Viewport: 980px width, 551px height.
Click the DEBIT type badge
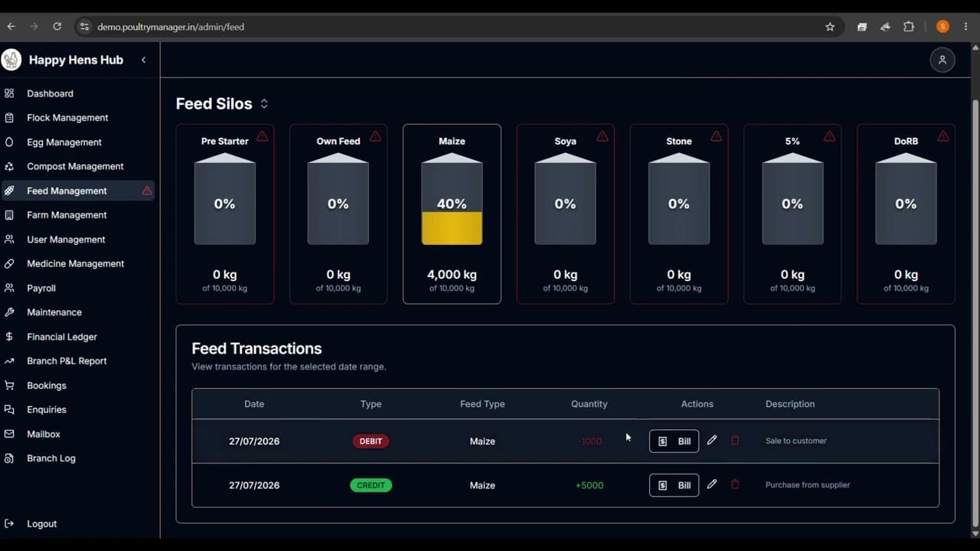371,441
